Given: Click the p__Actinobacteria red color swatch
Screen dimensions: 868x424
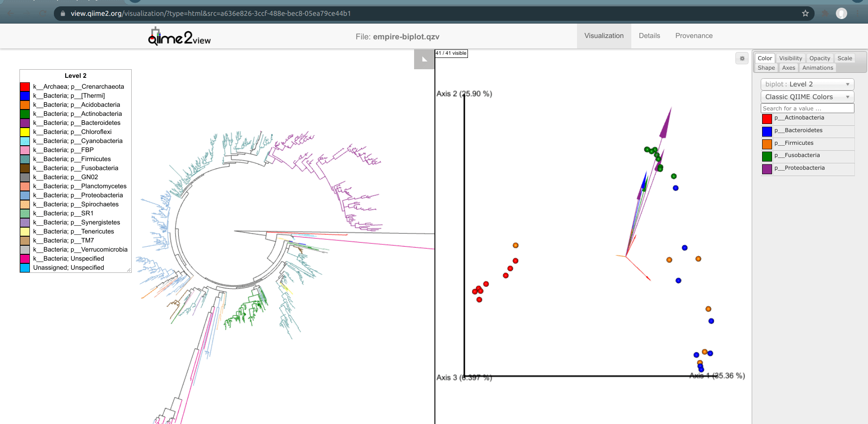Looking at the screenshot, I should [x=767, y=119].
